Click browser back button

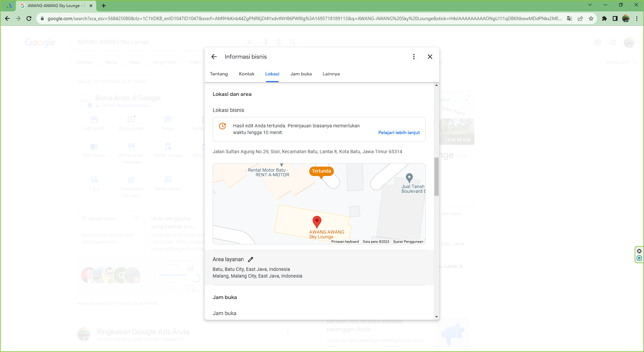coord(7,18)
